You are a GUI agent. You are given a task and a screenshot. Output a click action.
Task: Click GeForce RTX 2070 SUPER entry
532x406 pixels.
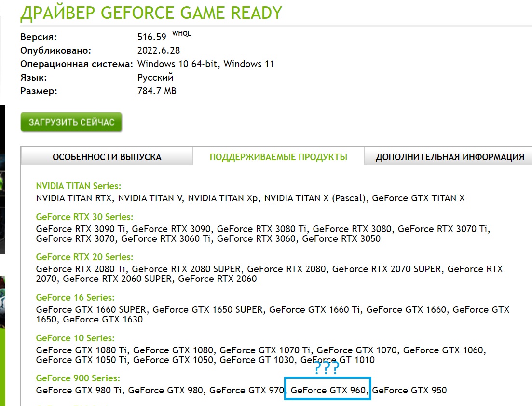386,269
